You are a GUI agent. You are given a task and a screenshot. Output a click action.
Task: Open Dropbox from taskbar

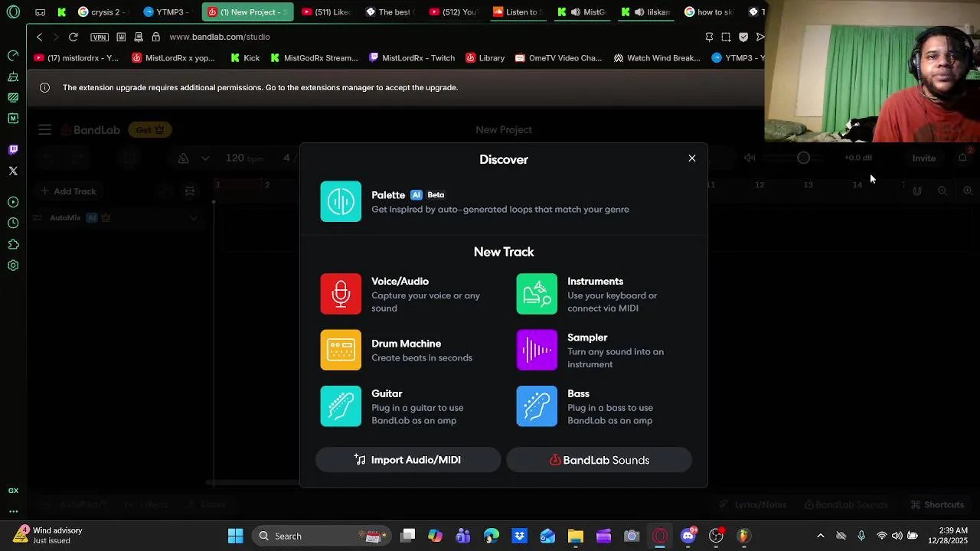click(x=519, y=536)
